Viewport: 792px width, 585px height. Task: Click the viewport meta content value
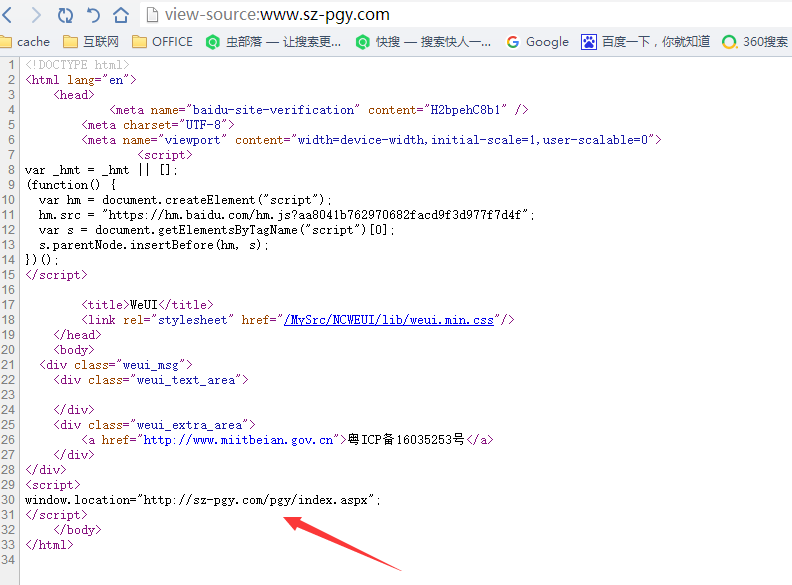click(473, 140)
